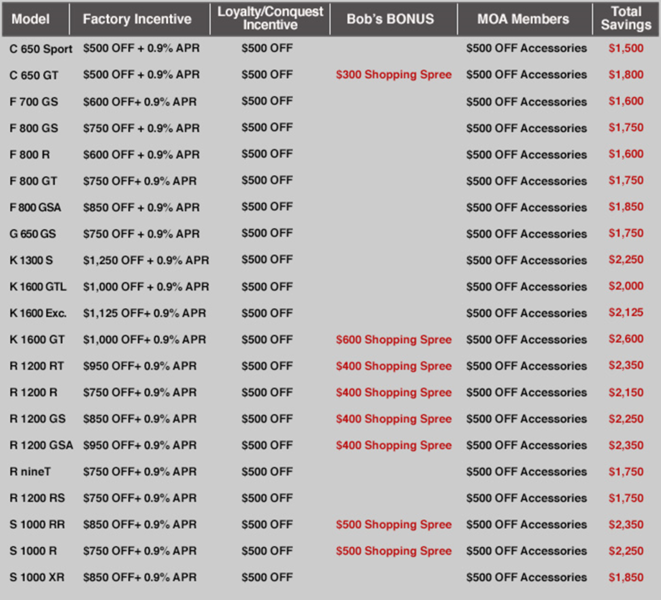Click F 800 GSA's $850 OFF factory incentive
This screenshot has height=600, width=661.
tap(141, 207)
